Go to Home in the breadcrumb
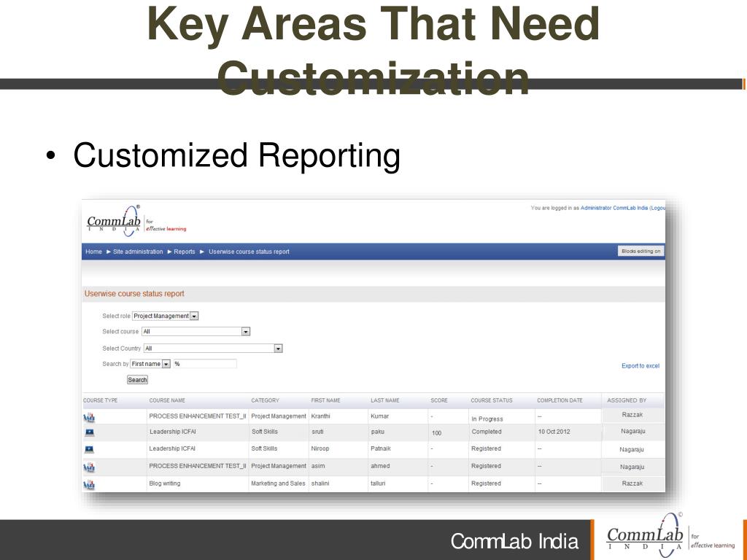The height and width of the screenshot is (560, 747). [94, 252]
